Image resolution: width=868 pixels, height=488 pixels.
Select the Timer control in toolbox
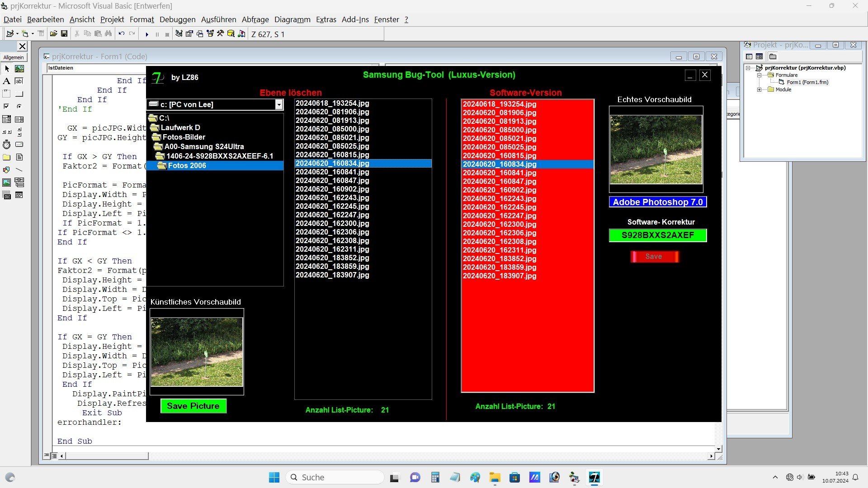click(x=6, y=145)
